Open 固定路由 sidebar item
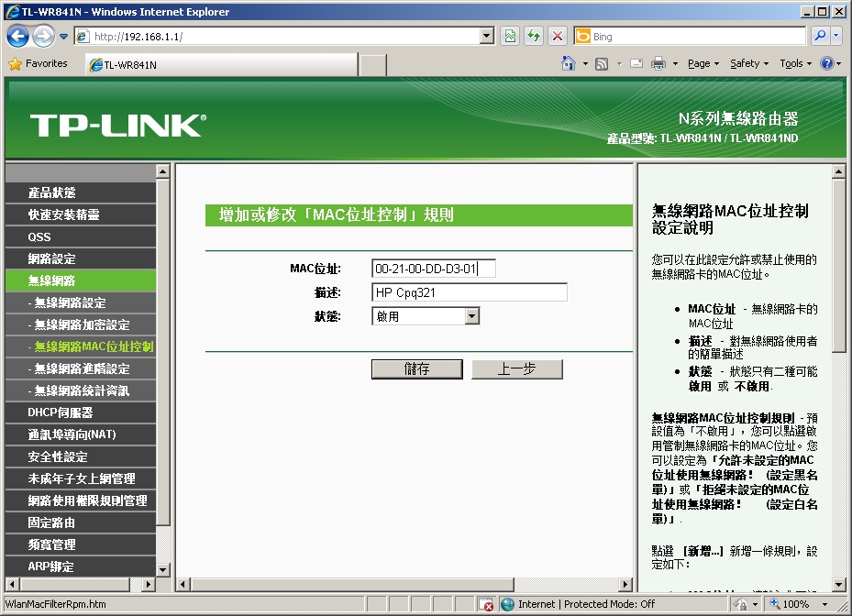The image size is (852, 616). point(81,522)
